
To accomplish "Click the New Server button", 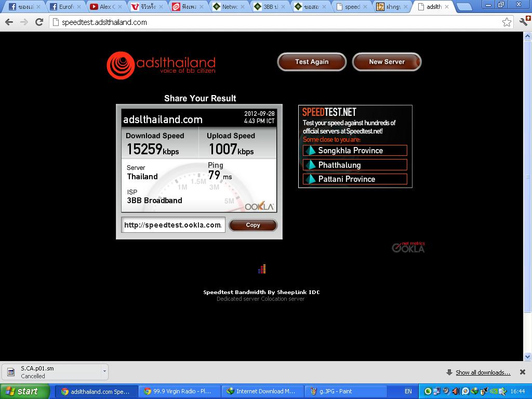I will pos(387,62).
